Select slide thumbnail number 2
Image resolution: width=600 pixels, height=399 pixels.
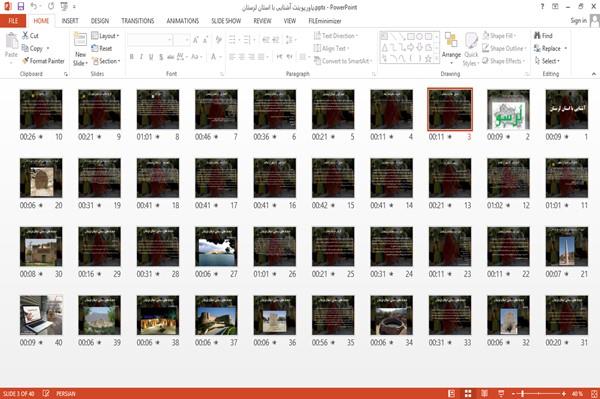pos(508,109)
